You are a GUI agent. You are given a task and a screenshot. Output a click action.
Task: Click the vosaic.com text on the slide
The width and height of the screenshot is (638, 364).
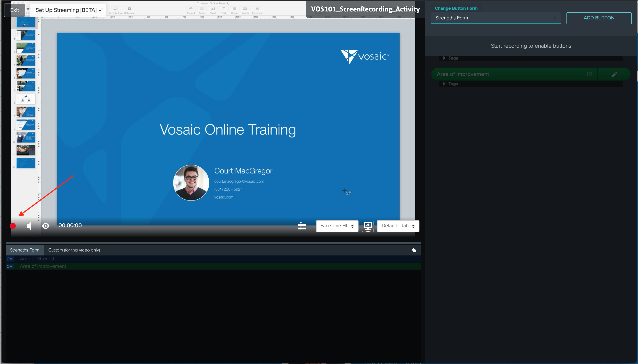coord(224,197)
